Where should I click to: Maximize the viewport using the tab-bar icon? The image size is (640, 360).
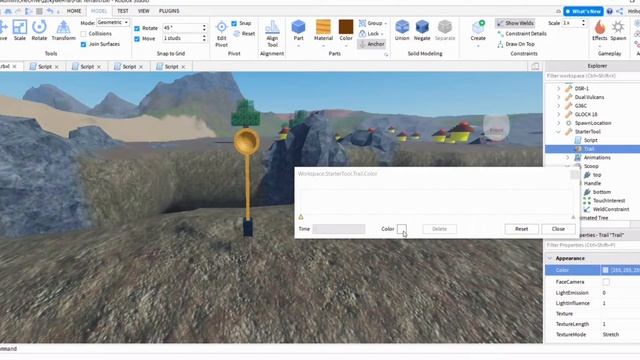(535, 66)
